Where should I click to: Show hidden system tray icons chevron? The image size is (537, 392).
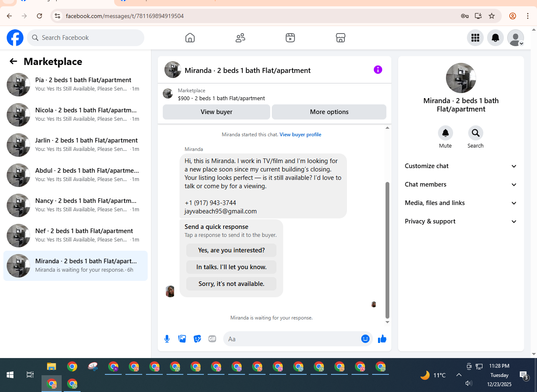click(x=459, y=375)
